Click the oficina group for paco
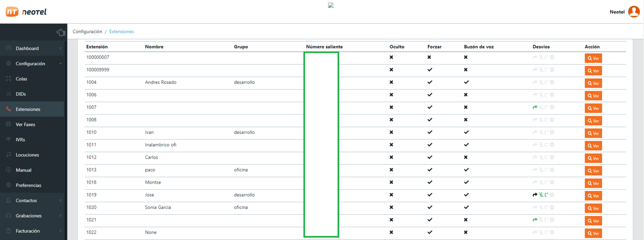This screenshot has height=240, width=644. [x=241, y=170]
